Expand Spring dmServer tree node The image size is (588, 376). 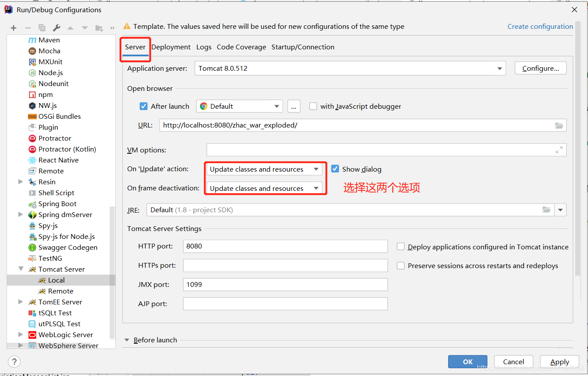[x=21, y=214]
